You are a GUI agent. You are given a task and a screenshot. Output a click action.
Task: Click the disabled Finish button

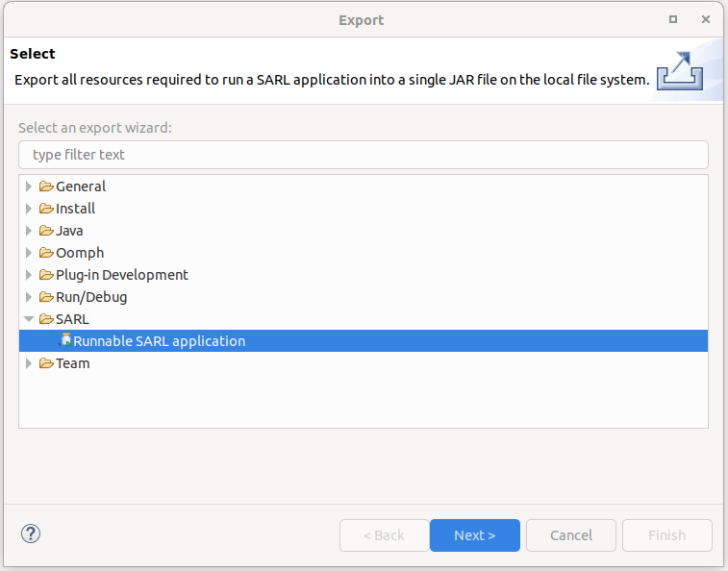point(667,535)
